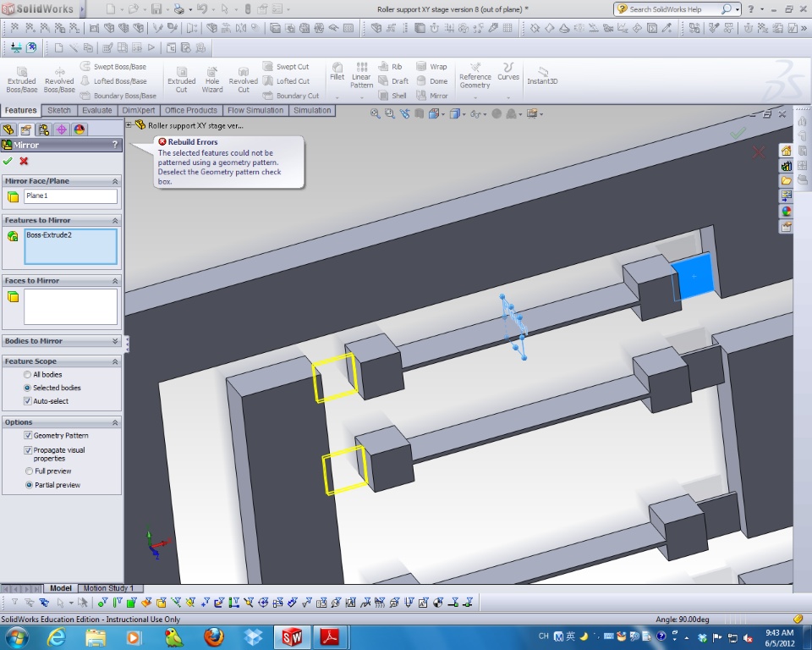Switch to the Sketch tab

[x=59, y=110]
